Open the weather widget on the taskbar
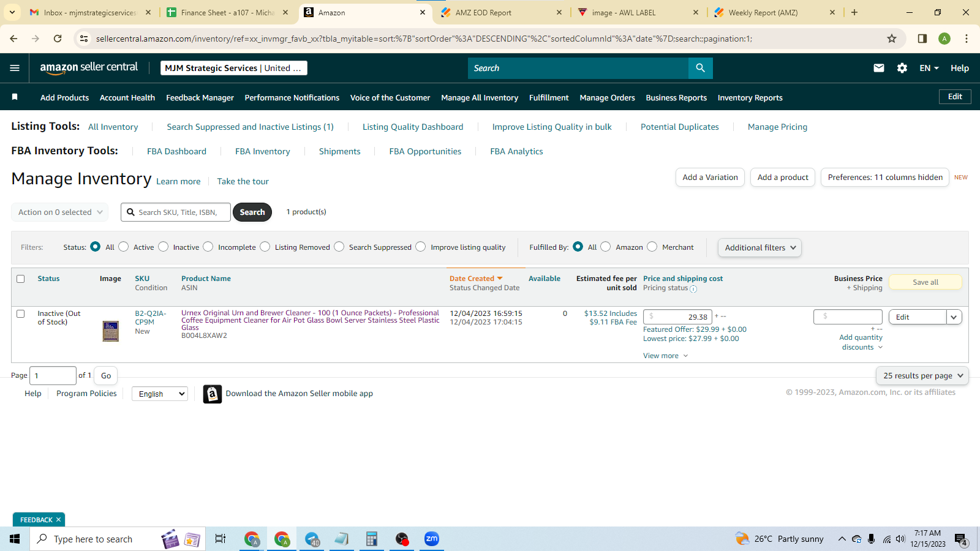980x551 pixels. tap(780, 539)
